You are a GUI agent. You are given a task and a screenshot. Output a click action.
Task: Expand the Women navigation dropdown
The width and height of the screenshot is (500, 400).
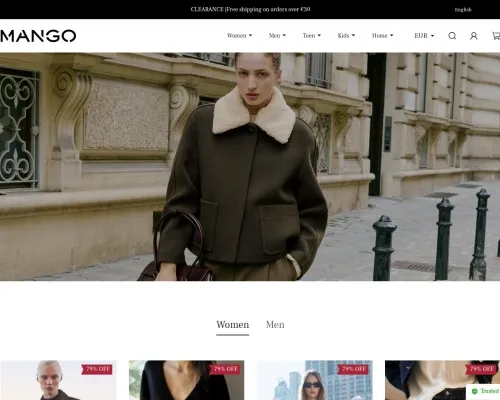pos(239,36)
